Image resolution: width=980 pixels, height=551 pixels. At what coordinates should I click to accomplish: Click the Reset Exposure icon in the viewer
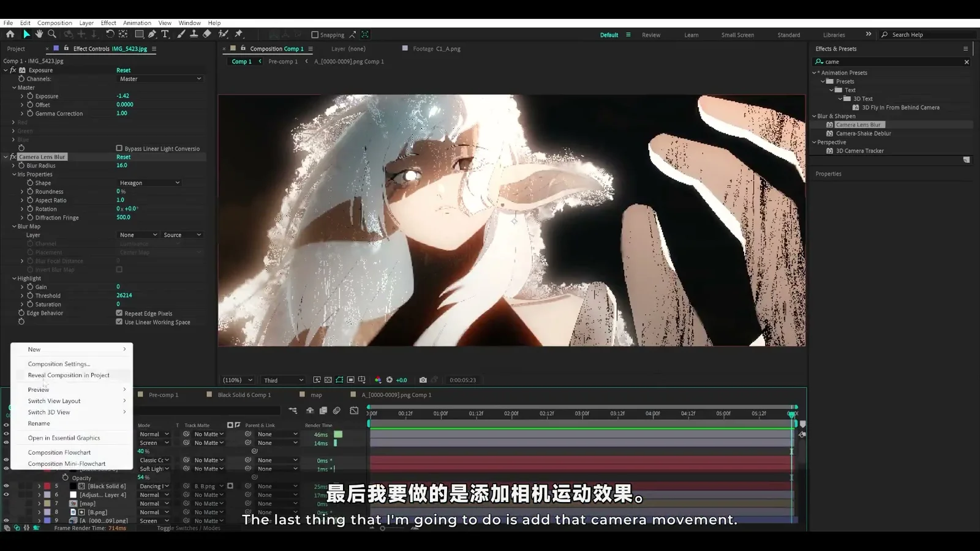[x=389, y=380]
